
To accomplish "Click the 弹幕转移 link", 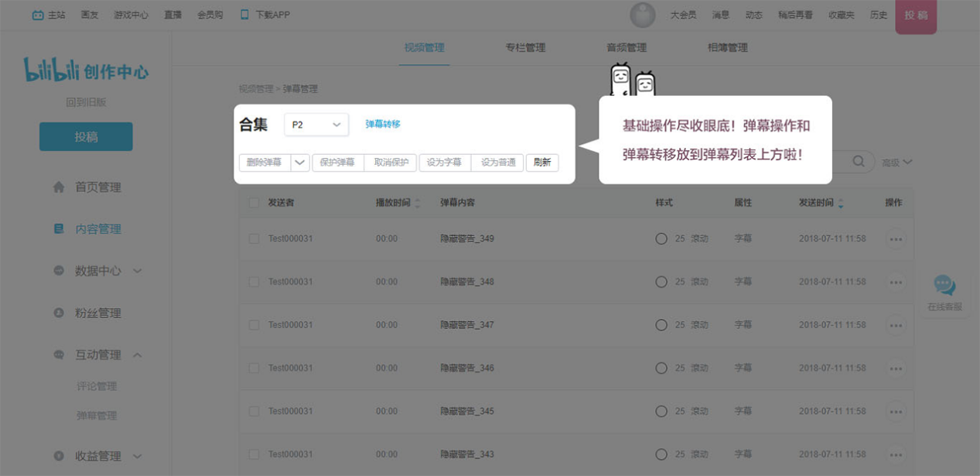I will [x=383, y=125].
